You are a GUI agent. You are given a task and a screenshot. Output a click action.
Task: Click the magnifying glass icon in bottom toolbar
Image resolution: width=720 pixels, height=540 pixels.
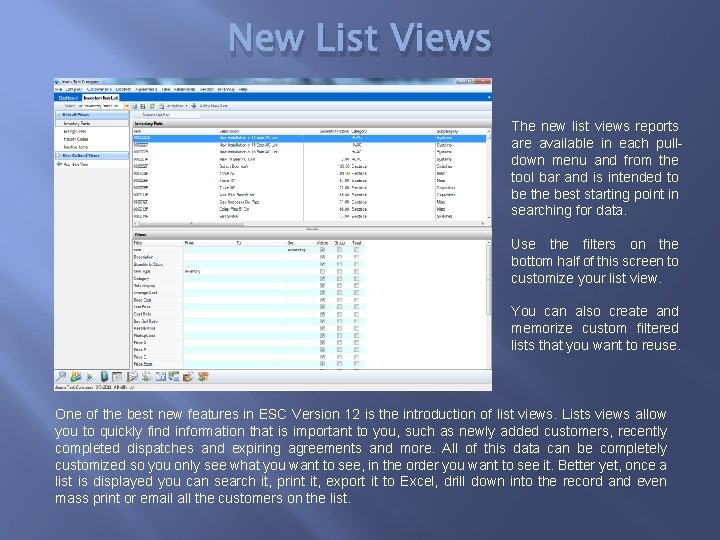tap(61, 377)
